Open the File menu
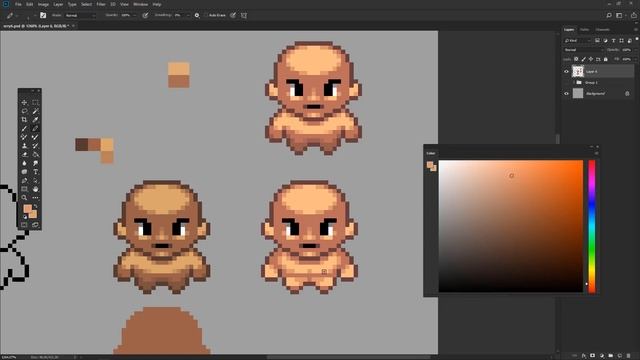The height and width of the screenshot is (360, 640). pos(18,4)
